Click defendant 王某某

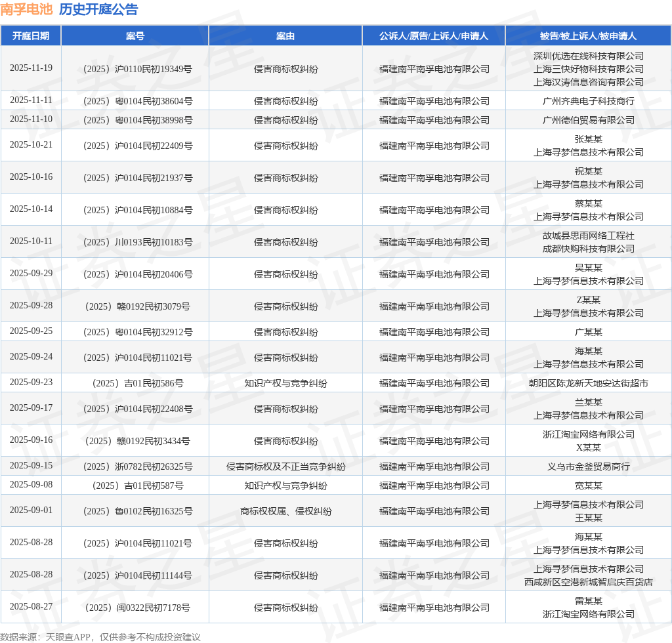click(589, 518)
